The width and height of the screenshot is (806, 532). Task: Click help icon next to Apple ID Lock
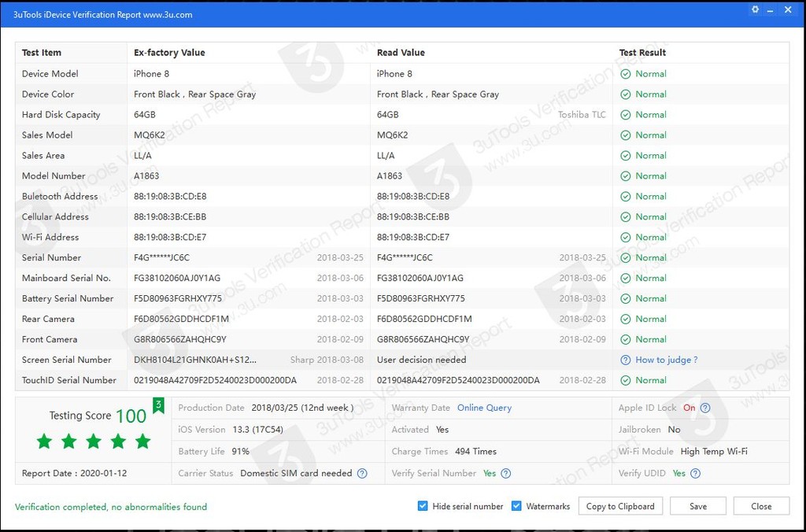coord(705,408)
